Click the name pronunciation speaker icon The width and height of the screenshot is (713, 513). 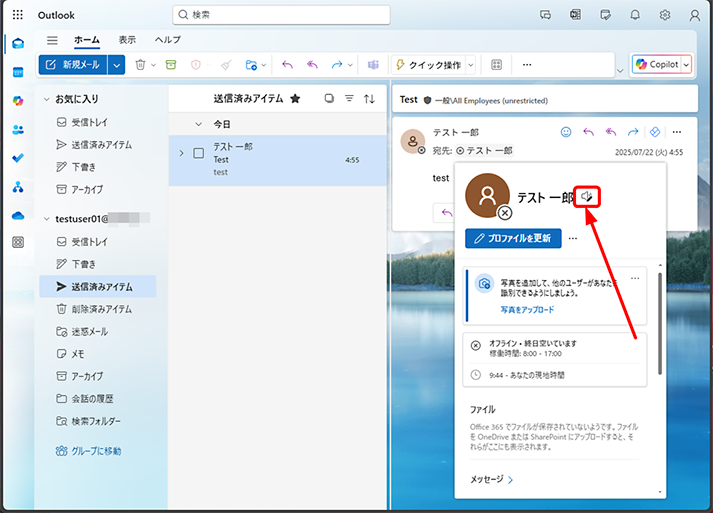[587, 197]
